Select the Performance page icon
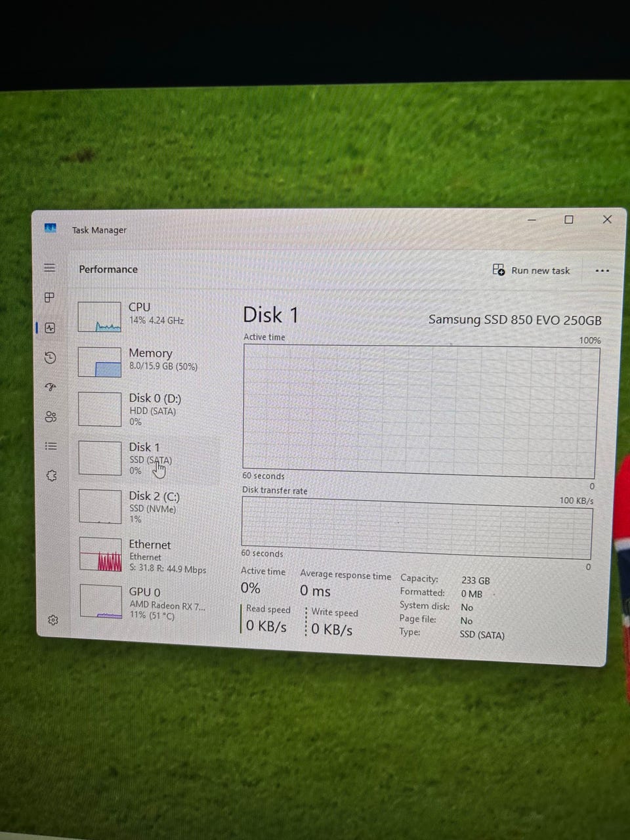The image size is (630, 840). point(50,327)
